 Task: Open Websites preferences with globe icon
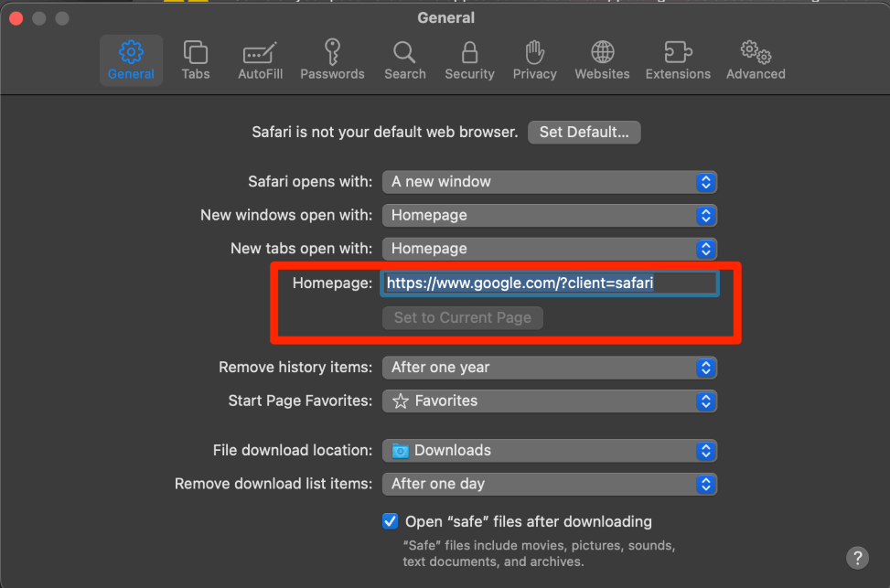(x=602, y=60)
